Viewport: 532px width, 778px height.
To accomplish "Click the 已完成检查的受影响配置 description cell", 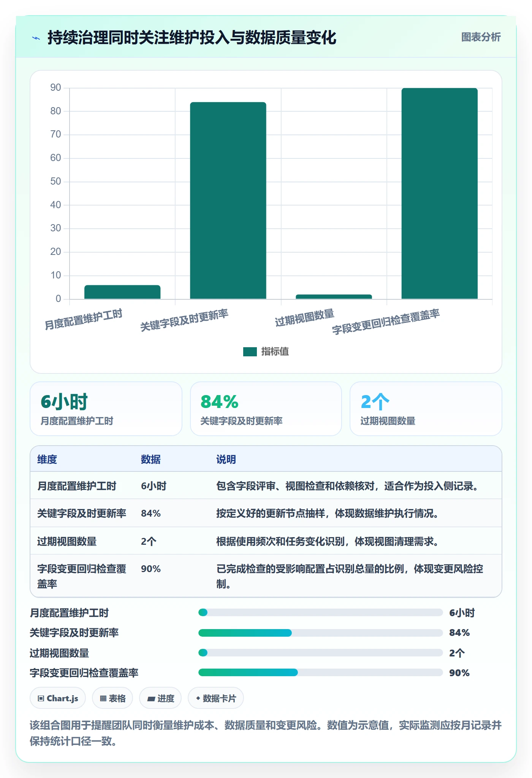I will point(350,576).
